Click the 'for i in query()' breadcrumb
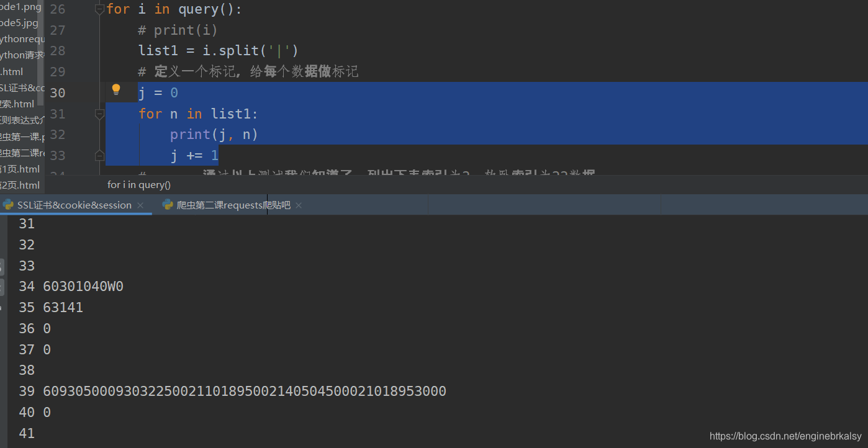This screenshot has width=868, height=448. point(139,185)
